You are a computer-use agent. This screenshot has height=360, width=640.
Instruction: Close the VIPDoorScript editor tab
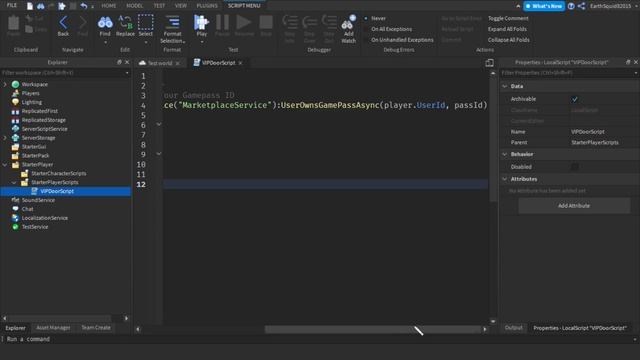coord(240,63)
